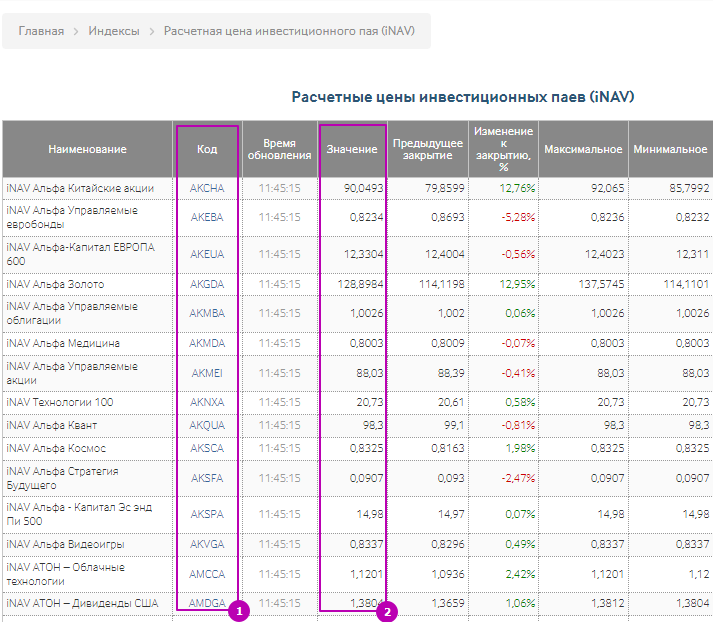This screenshot has height=622, width=713.
Task: Click the Изменение к закрытию header
Action: click(503, 149)
